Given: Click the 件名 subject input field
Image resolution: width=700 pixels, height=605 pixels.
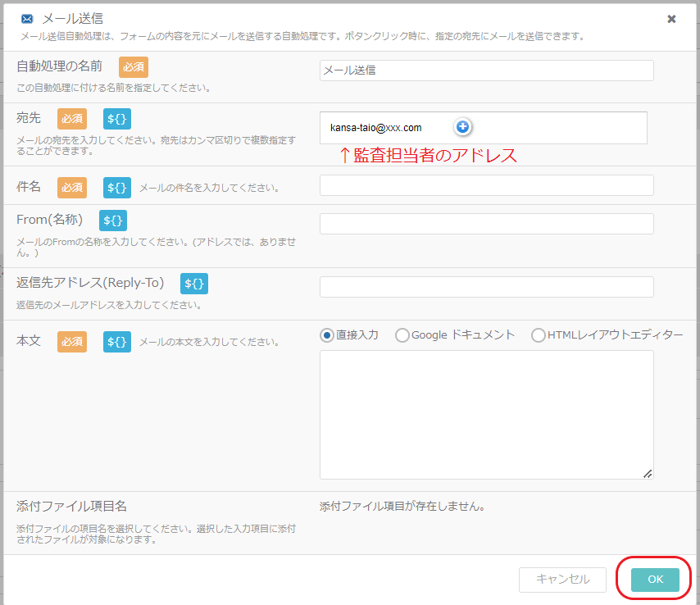Looking at the screenshot, I should click(x=487, y=185).
